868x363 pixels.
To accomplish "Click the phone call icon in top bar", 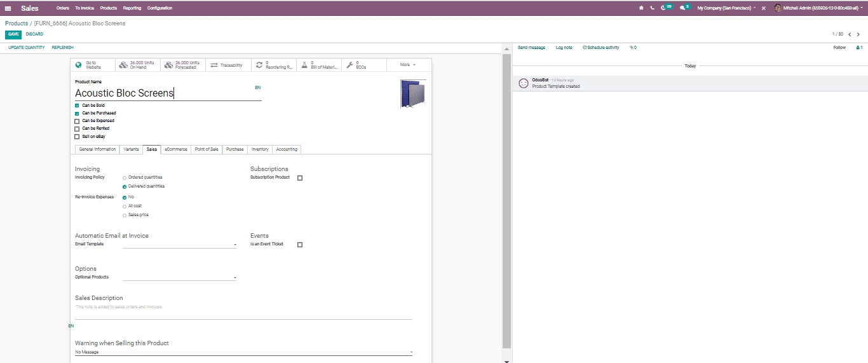I will coord(652,8).
